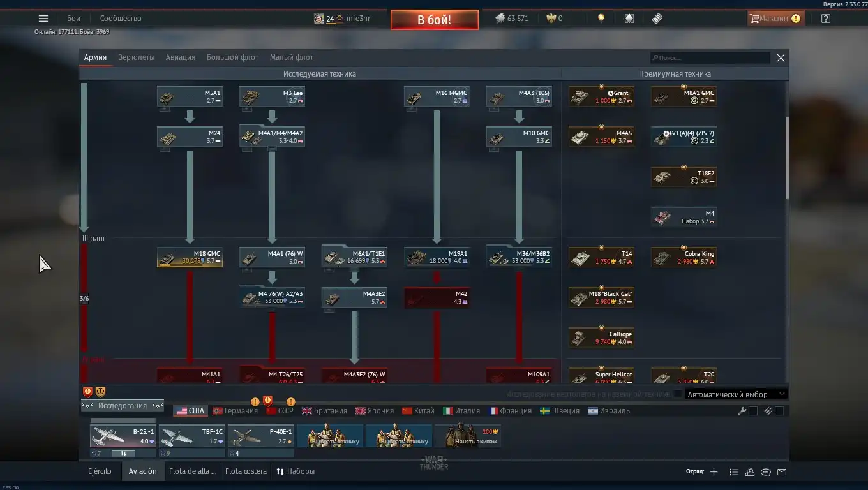Expand the M4A1/M4/M4A2 vehicle group
Screen dimensions: 868x490
coord(272,137)
